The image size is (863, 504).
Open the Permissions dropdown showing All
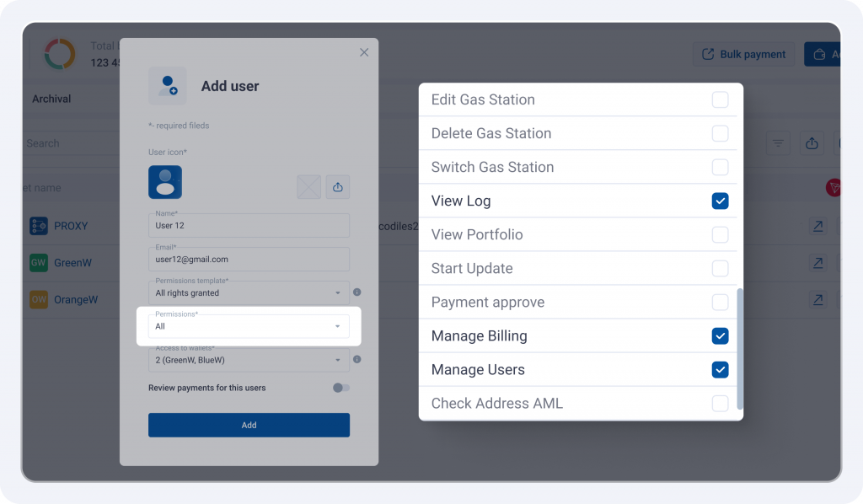tap(249, 326)
